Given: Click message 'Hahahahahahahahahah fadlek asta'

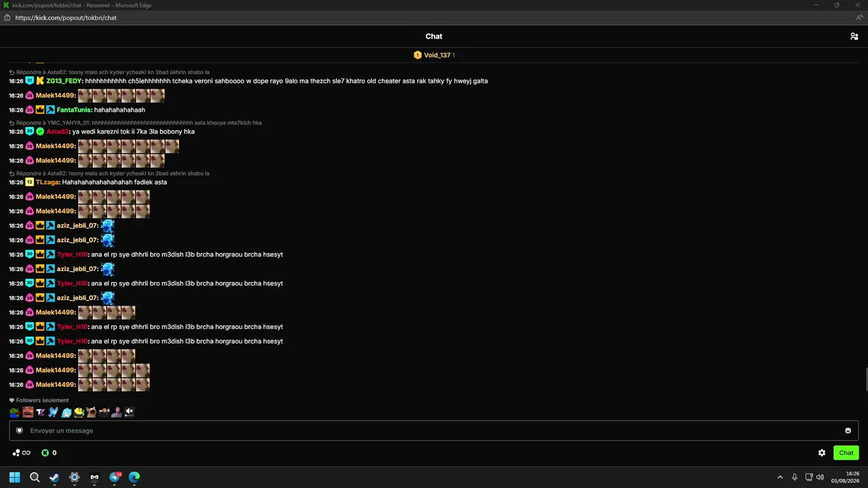Looking at the screenshot, I should coord(115,182).
